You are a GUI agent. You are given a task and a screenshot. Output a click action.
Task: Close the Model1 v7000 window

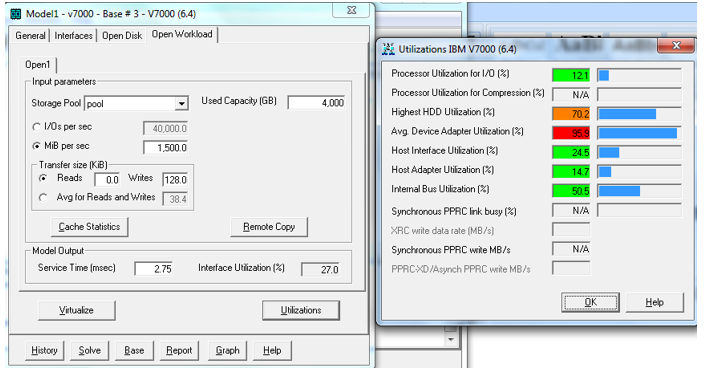352,10
